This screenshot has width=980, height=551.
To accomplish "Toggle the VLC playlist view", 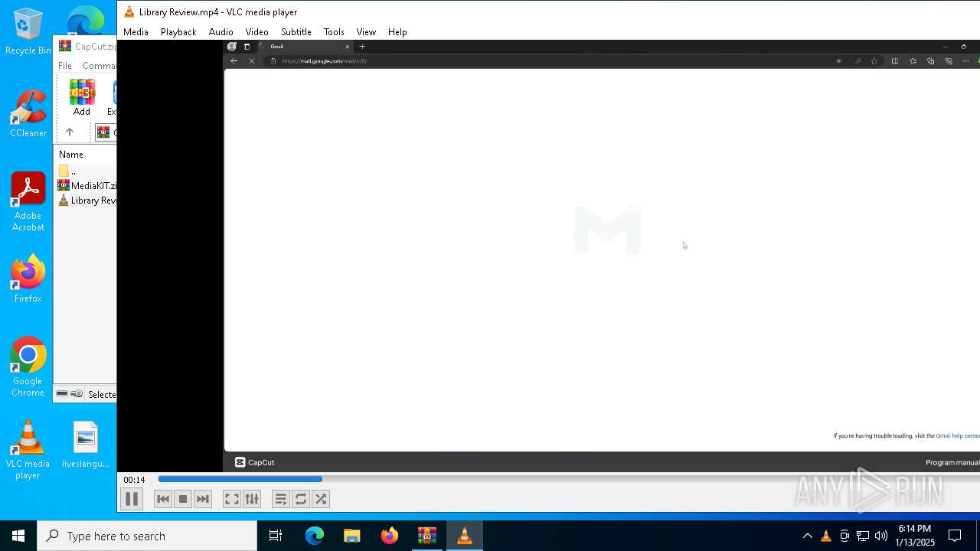I will (281, 499).
